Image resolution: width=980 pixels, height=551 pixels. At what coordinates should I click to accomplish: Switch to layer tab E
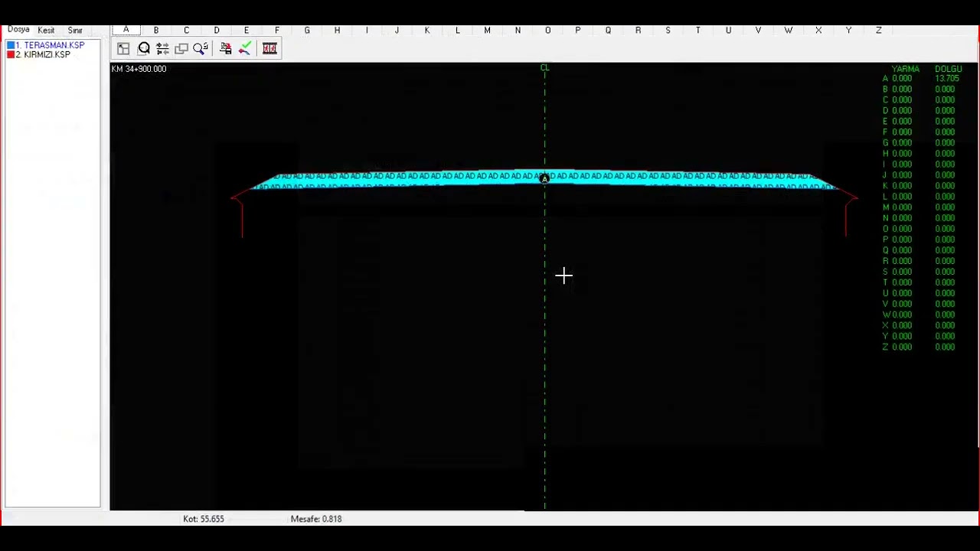[247, 31]
